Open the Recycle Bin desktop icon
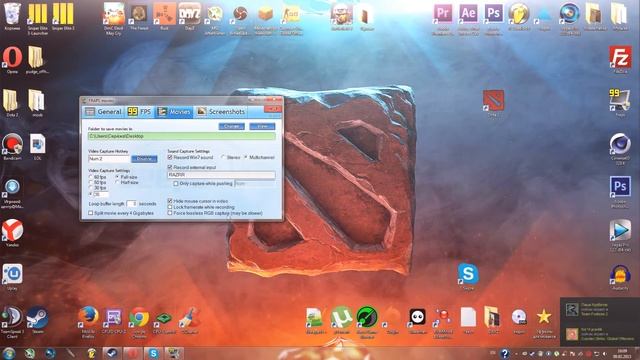The image size is (640, 360). pos(12,16)
